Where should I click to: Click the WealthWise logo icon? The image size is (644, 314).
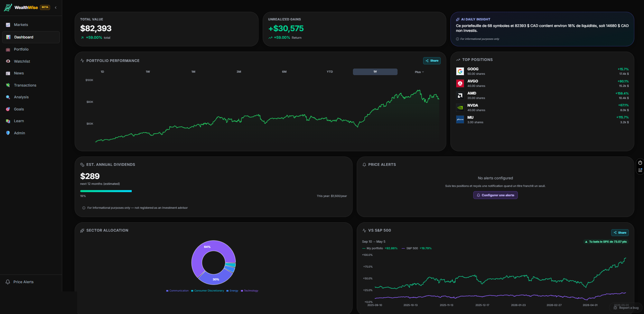(x=8, y=7)
